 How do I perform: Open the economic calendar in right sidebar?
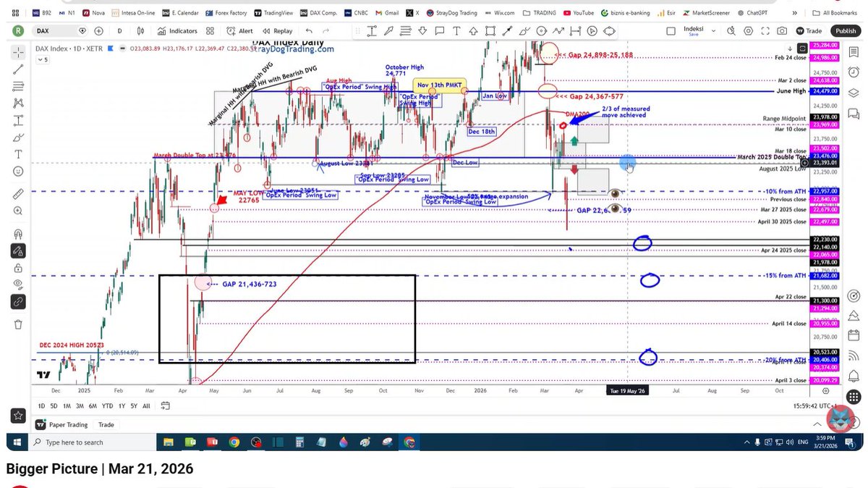point(854,335)
